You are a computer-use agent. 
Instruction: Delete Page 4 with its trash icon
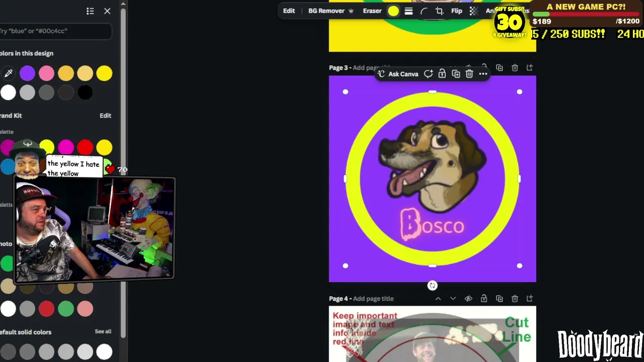click(515, 299)
